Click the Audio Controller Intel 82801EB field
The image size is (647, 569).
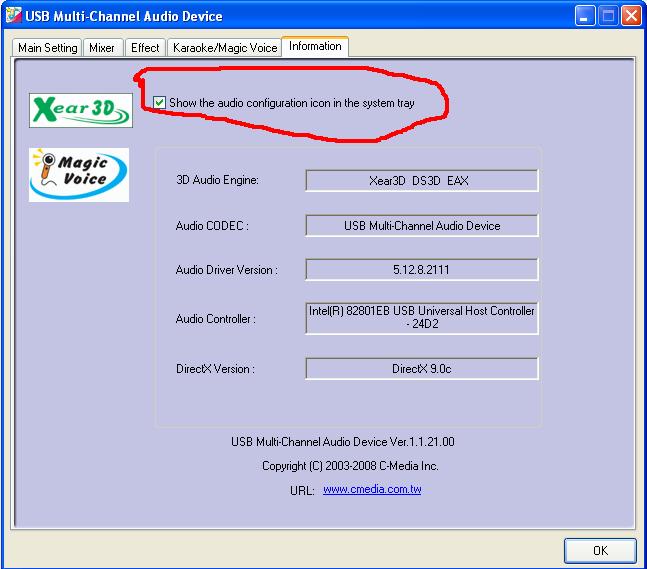click(x=422, y=318)
